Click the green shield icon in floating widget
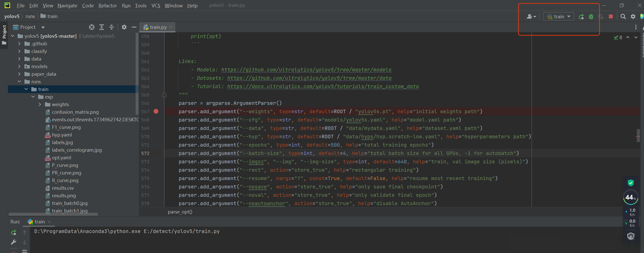 coord(631,183)
